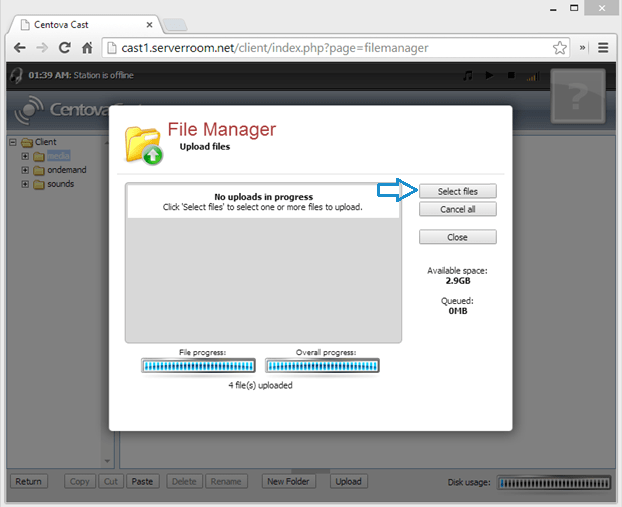Click the Delete button
Screen dimensions: 622x507
click(184, 481)
